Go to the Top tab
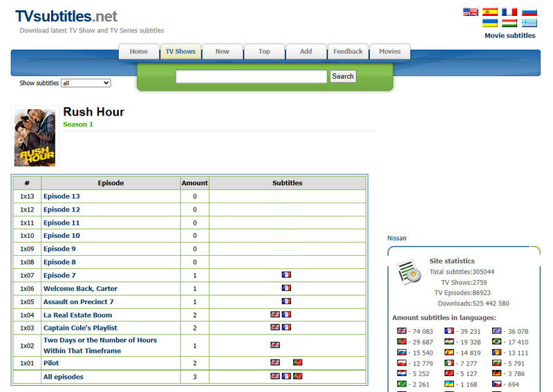The image size is (553, 392). click(x=264, y=52)
